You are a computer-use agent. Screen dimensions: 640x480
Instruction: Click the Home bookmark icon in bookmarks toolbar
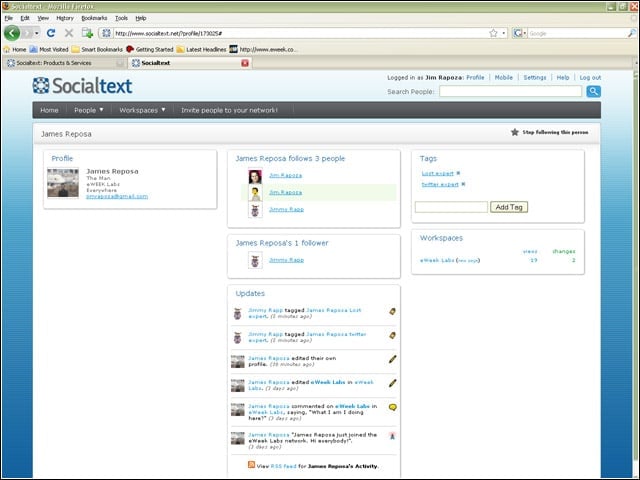7,49
